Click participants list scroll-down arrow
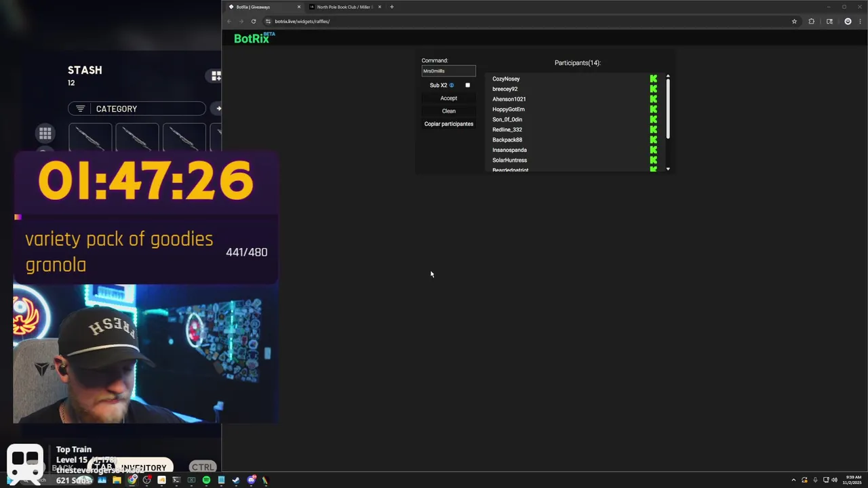868x488 pixels. pos(668,169)
